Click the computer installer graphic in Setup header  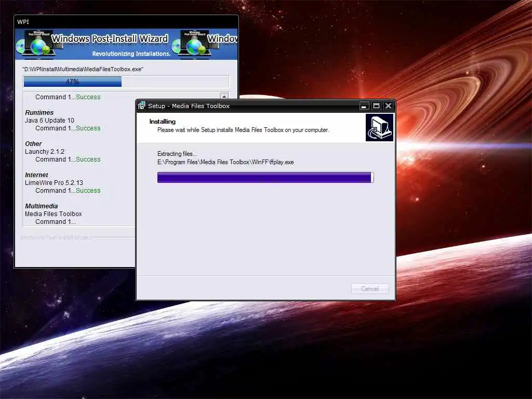click(379, 128)
